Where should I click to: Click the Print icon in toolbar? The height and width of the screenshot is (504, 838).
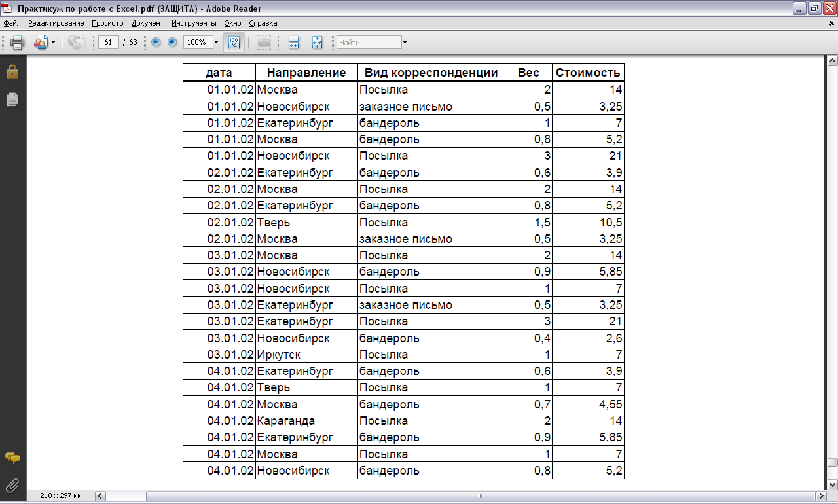pos(17,43)
